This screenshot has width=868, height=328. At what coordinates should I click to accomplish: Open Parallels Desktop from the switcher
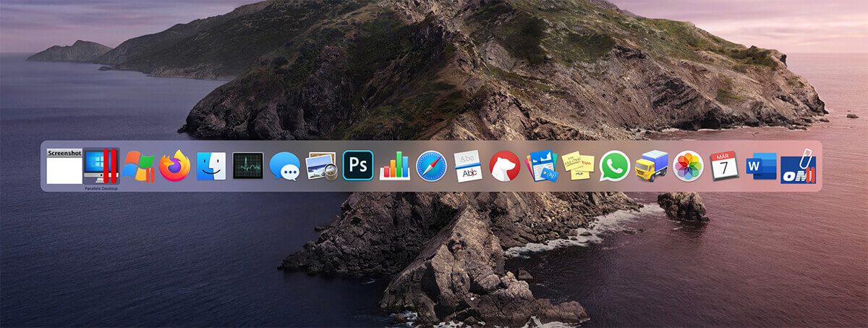click(101, 166)
